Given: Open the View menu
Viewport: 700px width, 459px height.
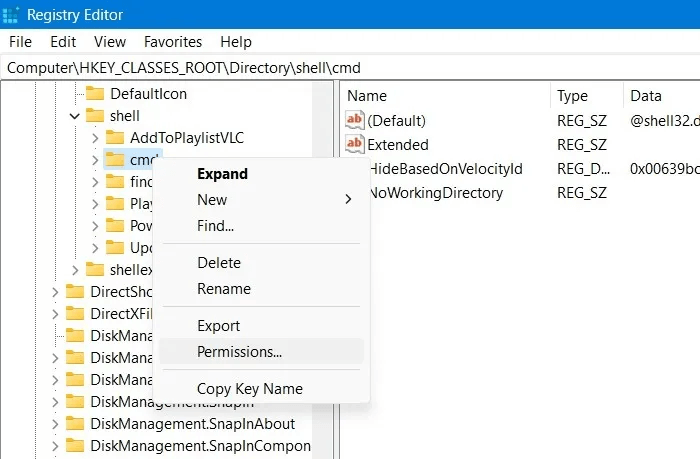Looking at the screenshot, I should coord(110,42).
